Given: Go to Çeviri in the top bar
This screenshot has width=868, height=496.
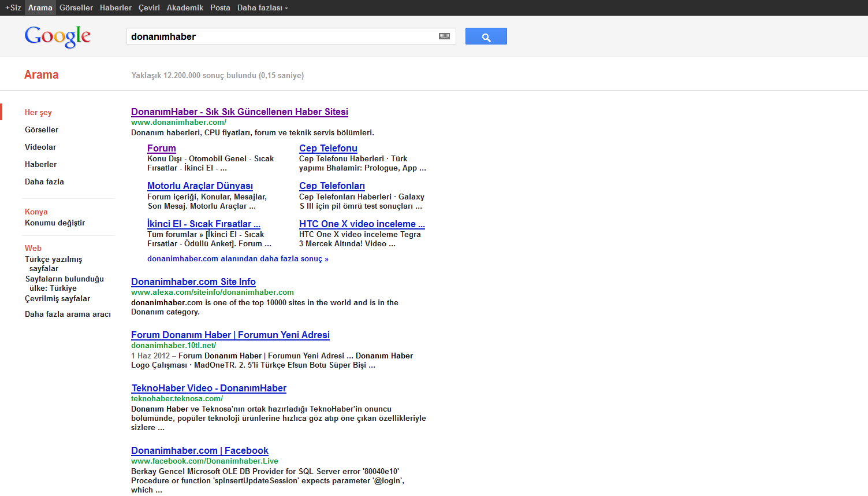Looking at the screenshot, I should click(x=149, y=8).
